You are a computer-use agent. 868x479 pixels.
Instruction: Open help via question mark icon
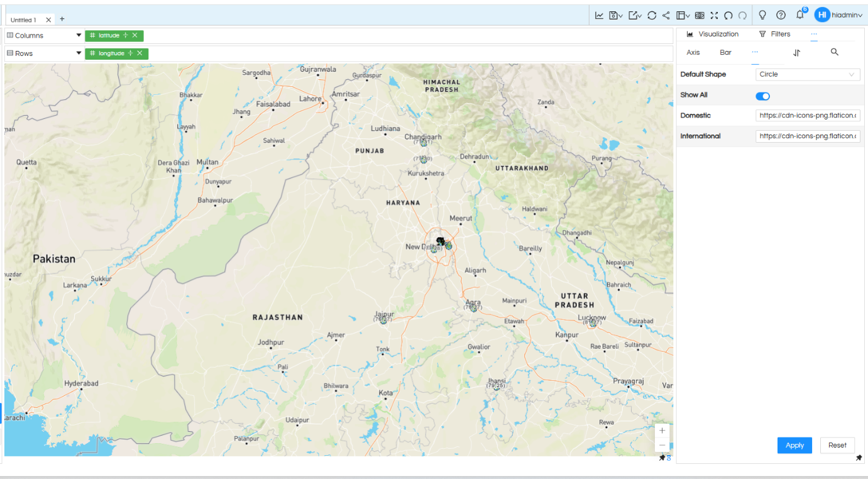[x=781, y=15]
